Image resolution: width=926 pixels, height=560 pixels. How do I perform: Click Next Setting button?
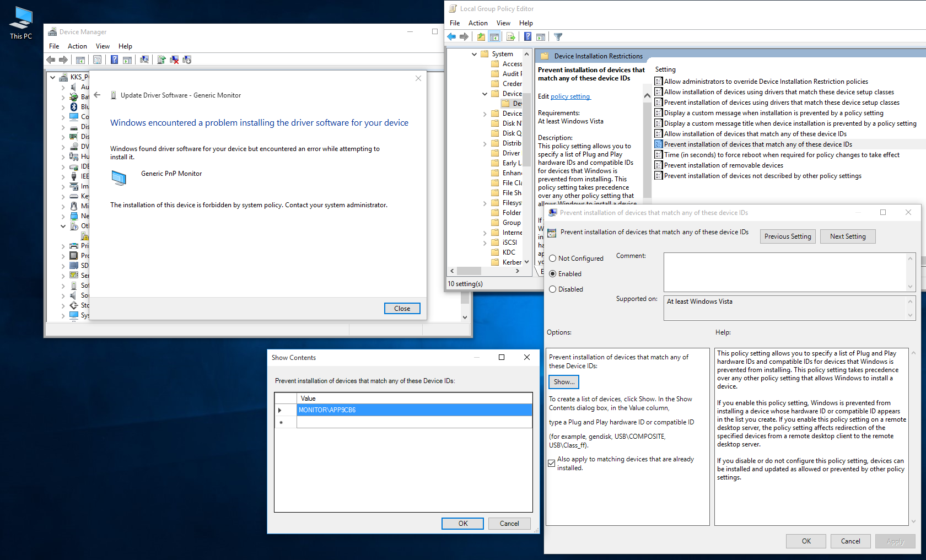(x=848, y=236)
